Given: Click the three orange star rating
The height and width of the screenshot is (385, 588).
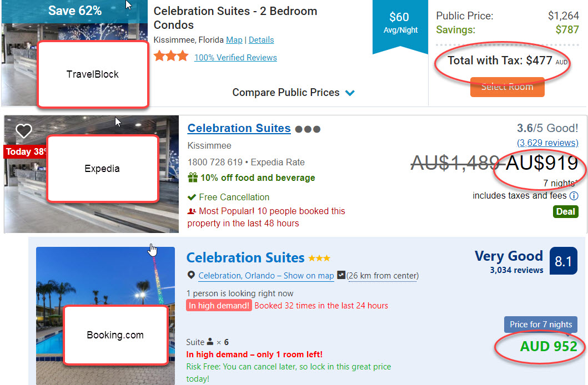Looking at the screenshot, I should point(171,57).
